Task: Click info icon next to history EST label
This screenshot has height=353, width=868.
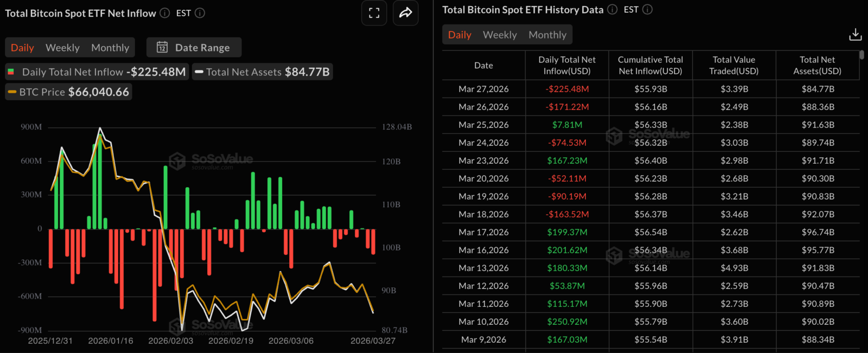Action: [647, 9]
